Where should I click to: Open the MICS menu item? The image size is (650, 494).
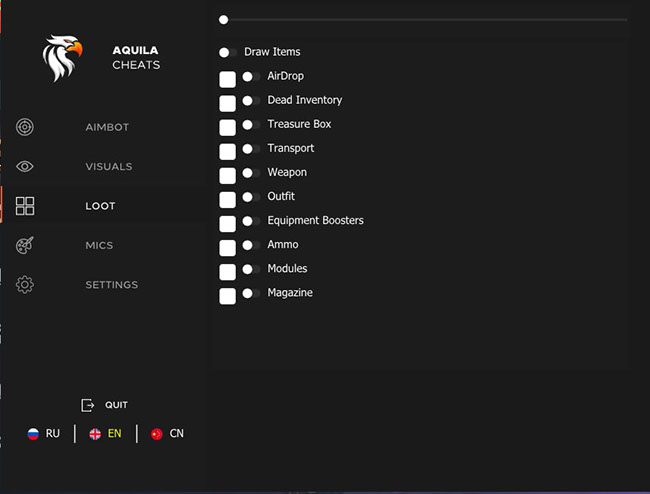pos(99,245)
